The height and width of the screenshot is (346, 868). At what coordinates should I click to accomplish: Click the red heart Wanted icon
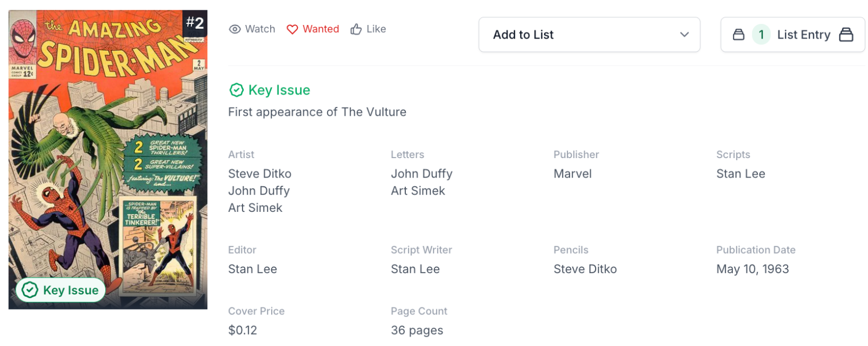click(292, 29)
